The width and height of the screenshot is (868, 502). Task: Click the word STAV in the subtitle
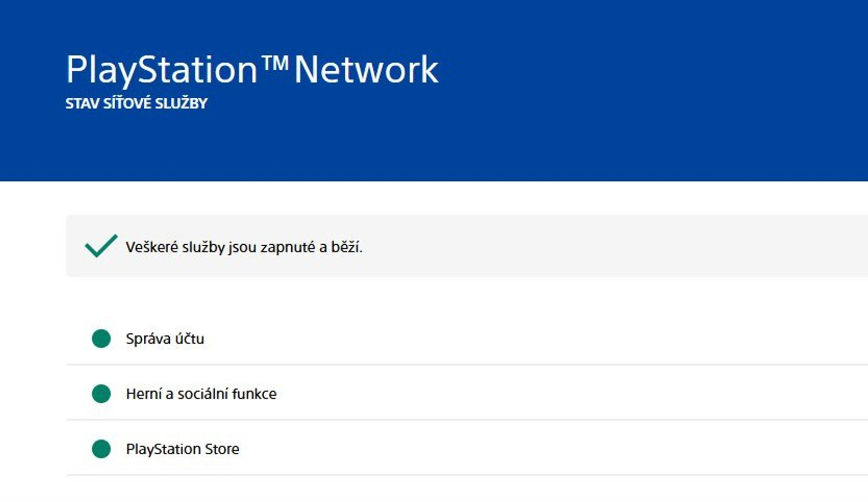coord(82,104)
